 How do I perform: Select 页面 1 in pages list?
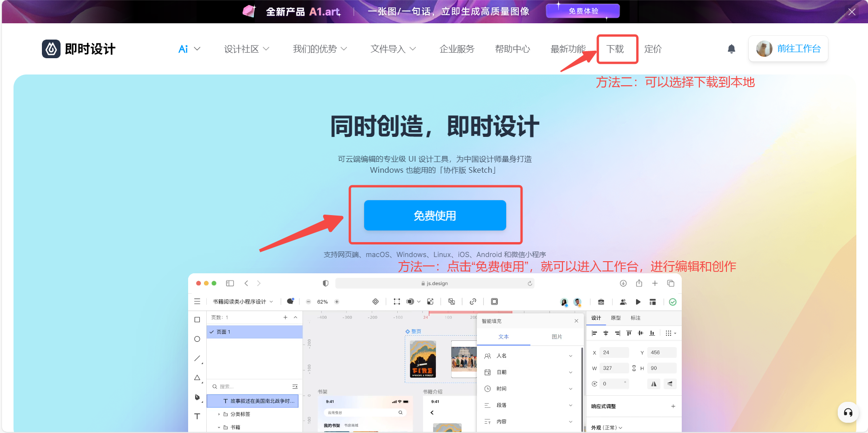coord(254,332)
